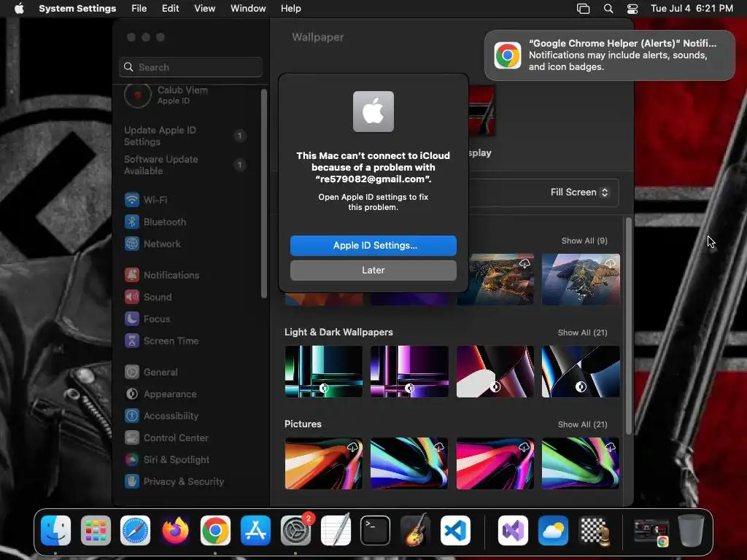Viewport: 747px width, 560px height.
Task: Open the Help menu
Action: (x=290, y=8)
